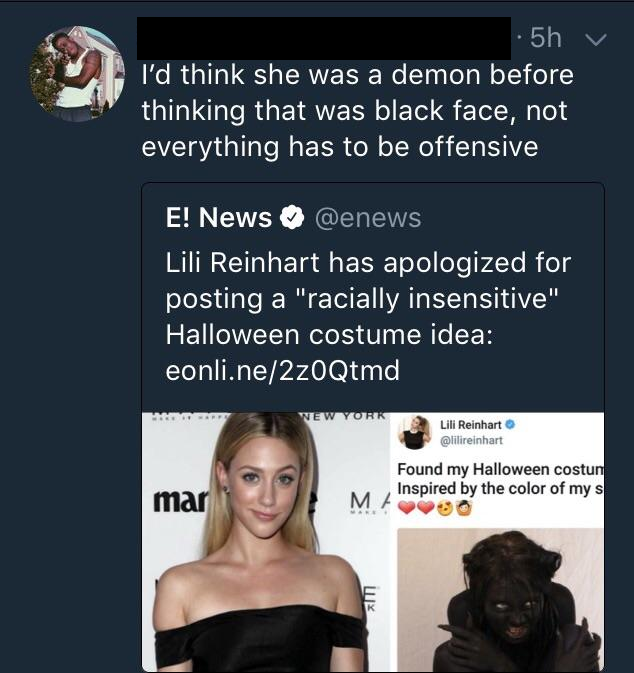
Task: Click the E! News verified checkmark badge
Action: click(x=292, y=217)
